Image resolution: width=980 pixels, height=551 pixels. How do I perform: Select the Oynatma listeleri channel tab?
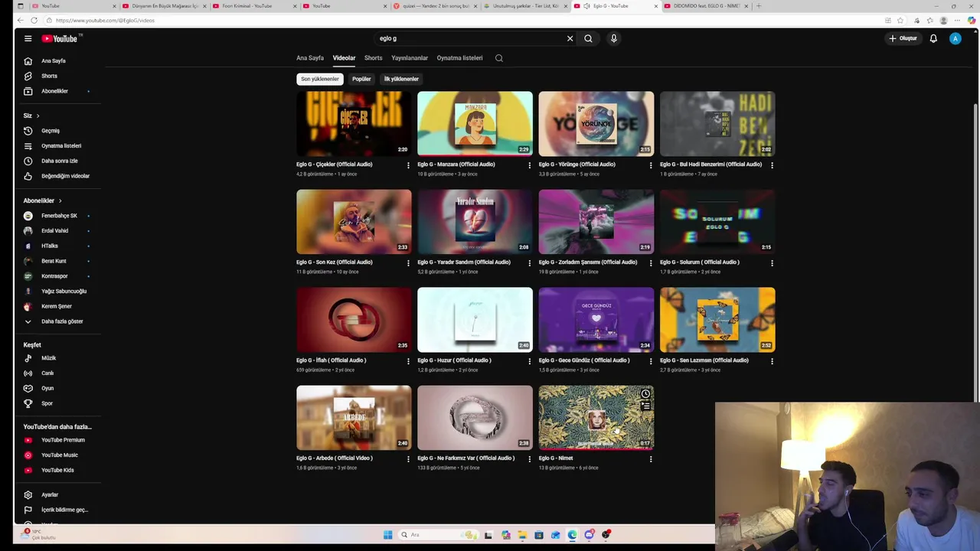tap(459, 58)
